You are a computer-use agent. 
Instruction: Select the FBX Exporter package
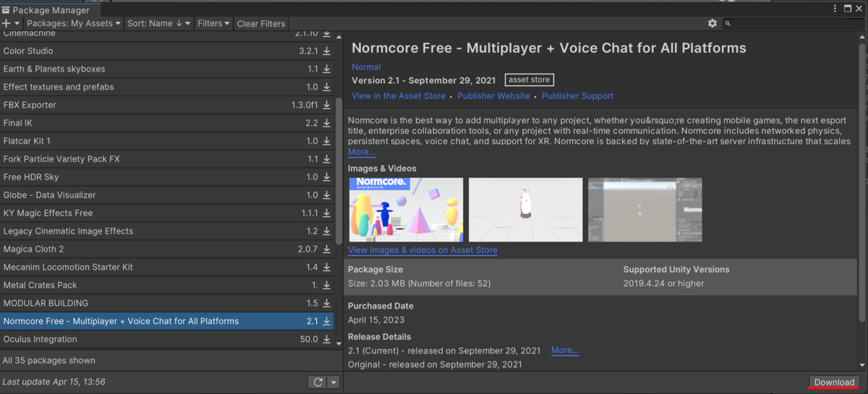coord(167,106)
